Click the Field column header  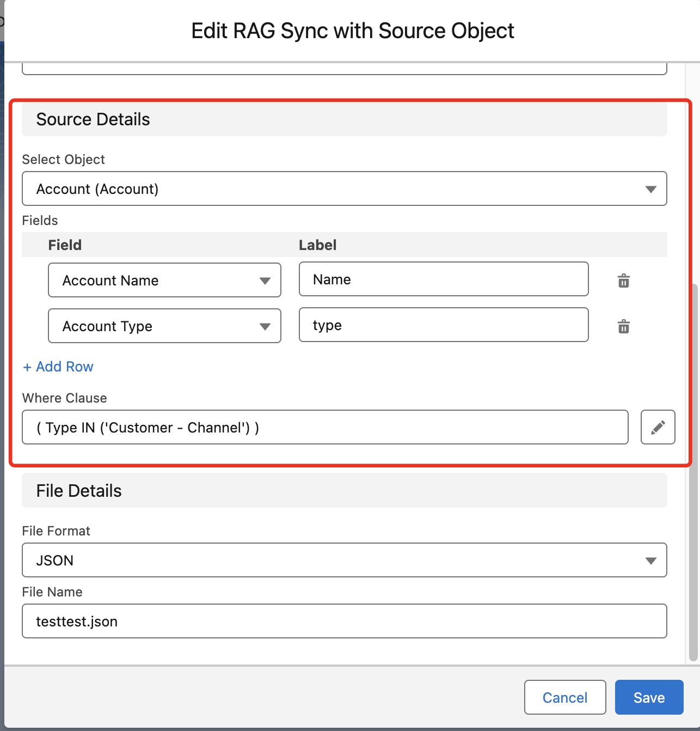click(65, 245)
